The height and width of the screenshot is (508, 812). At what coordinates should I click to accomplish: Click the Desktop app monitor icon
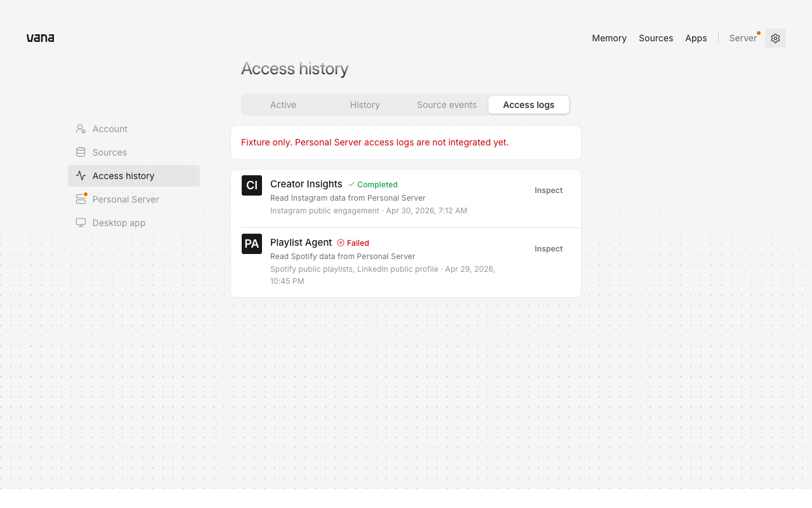[x=81, y=223]
